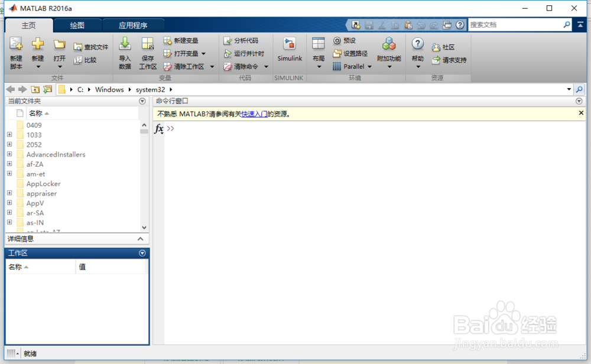Click Run and Time (运行并计时)
The width and height of the screenshot is (591, 364).
point(244,54)
